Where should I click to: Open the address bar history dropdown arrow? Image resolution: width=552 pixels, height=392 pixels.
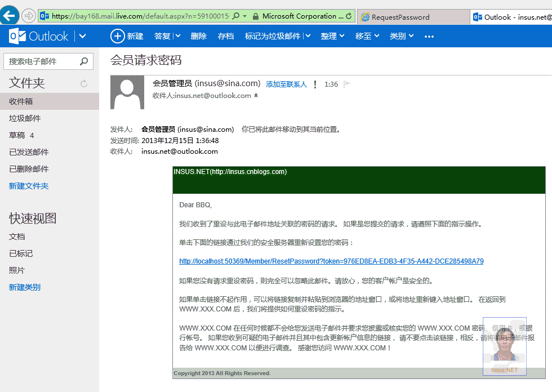point(244,16)
